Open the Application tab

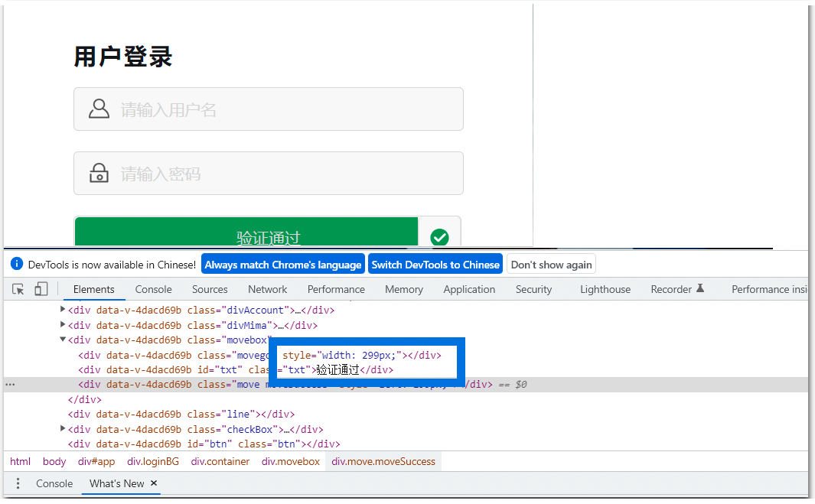click(x=469, y=289)
